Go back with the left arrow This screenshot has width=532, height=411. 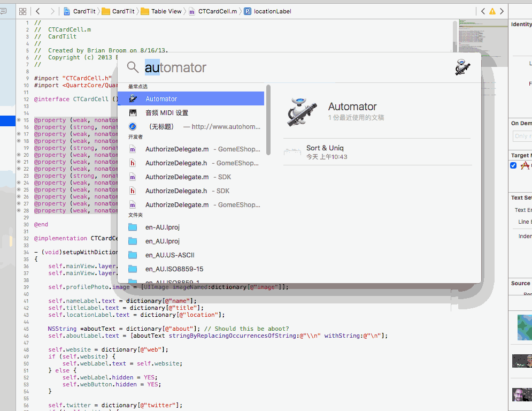37,11
